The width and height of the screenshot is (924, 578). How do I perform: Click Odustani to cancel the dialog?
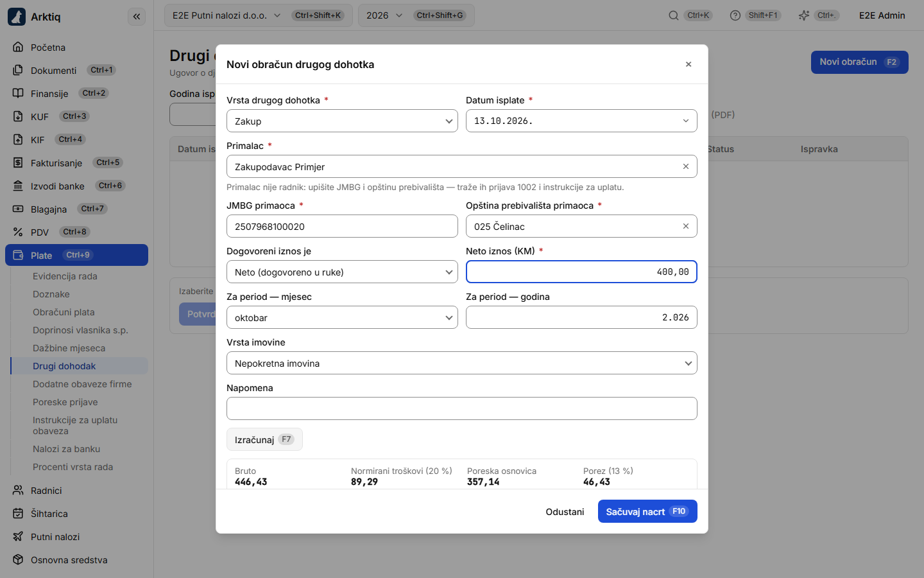coord(565,511)
